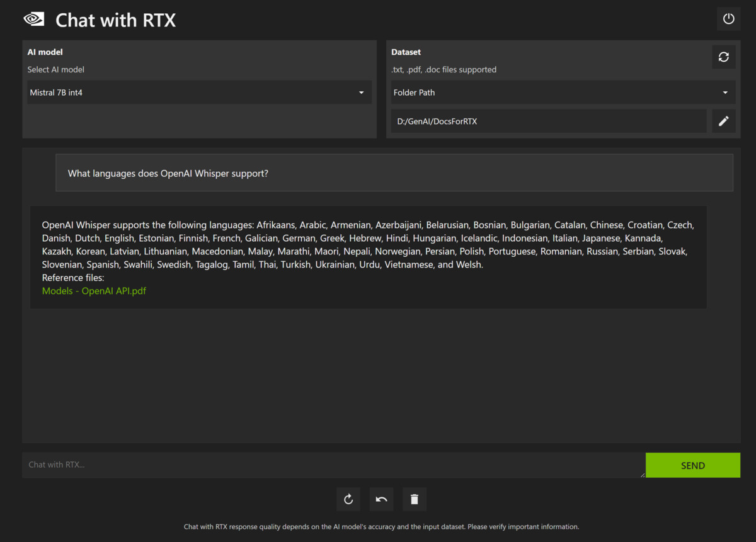
Task: Expand the chevron on the AI model selector
Action: point(361,92)
